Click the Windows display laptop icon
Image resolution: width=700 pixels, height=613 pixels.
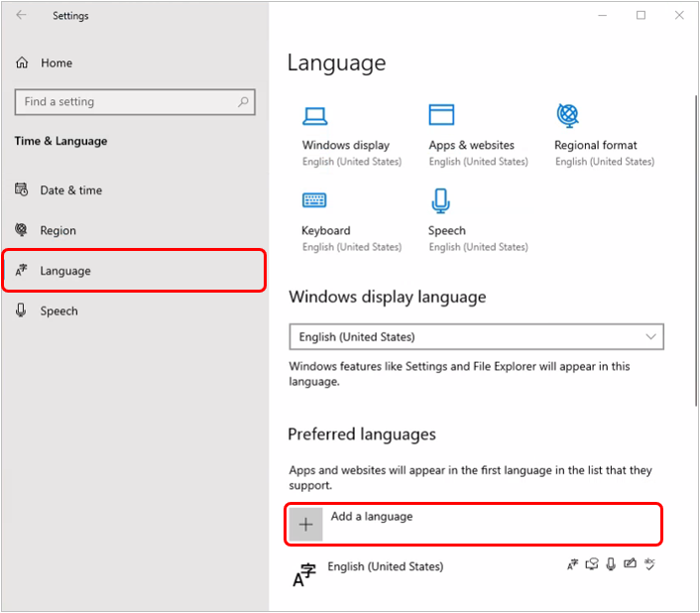(x=314, y=116)
